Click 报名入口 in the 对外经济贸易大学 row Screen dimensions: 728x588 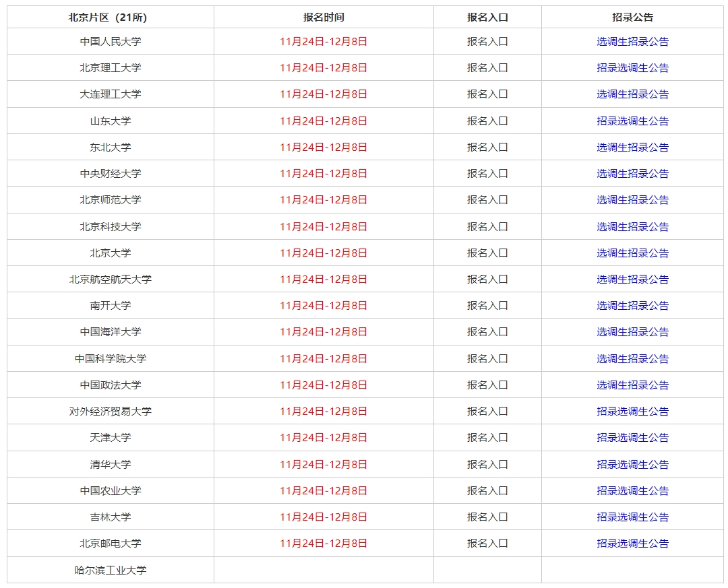click(487, 411)
